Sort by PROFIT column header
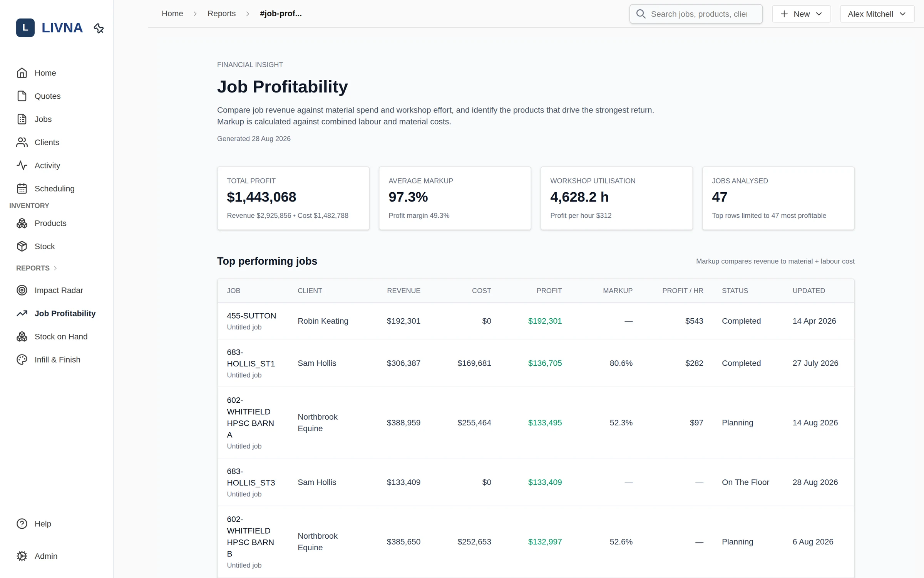Screen dimensions: 924x578 pyautogui.click(x=549, y=291)
